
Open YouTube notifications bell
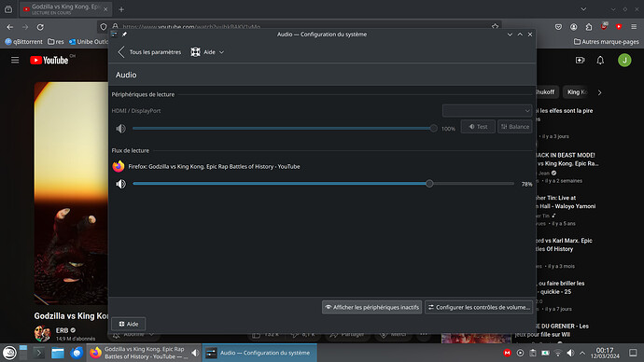click(600, 61)
